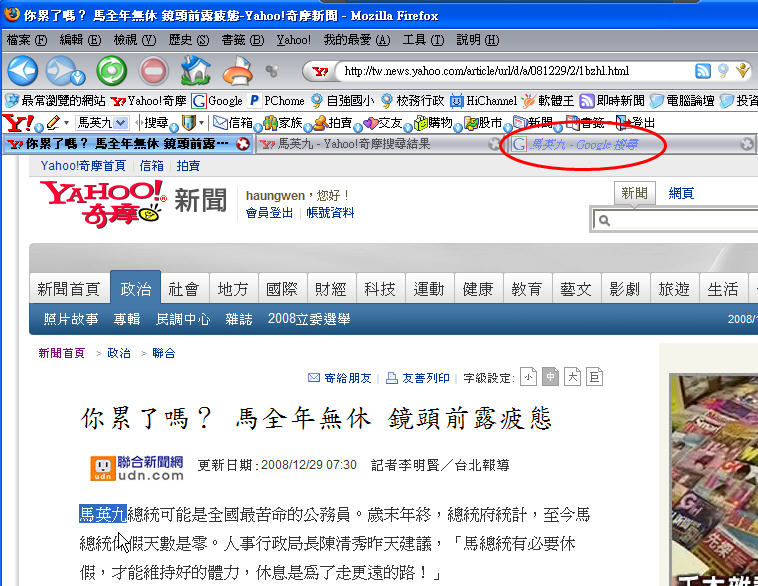758x586 pixels.
Task: Click the 新聞首頁 tab in news navigation
Action: (x=69, y=289)
